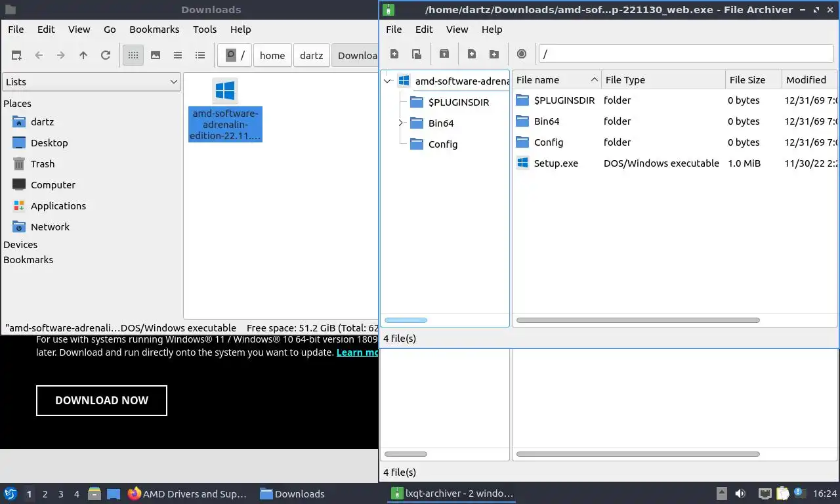Open the volume control tray icon
The image size is (840, 504).
(740, 493)
